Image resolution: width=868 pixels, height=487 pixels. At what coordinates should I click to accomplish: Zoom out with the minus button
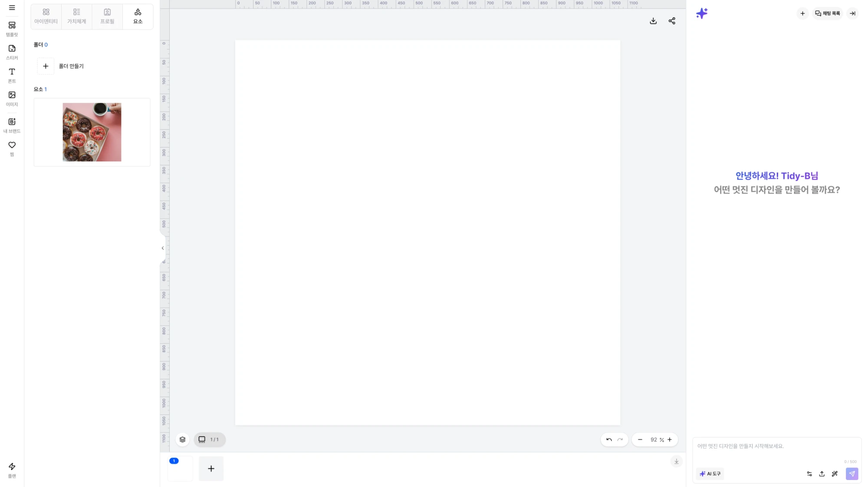pyautogui.click(x=640, y=440)
